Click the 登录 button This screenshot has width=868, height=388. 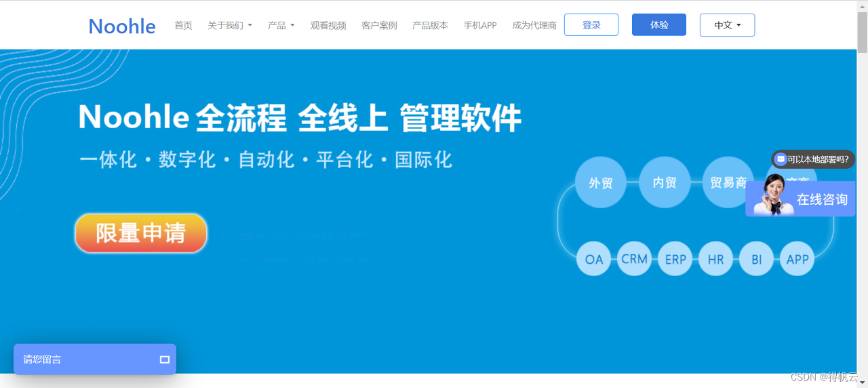tap(591, 25)
